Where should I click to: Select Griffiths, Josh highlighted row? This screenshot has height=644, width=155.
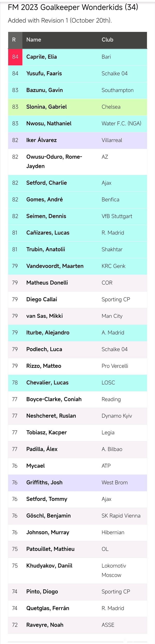tap(78, 483)
